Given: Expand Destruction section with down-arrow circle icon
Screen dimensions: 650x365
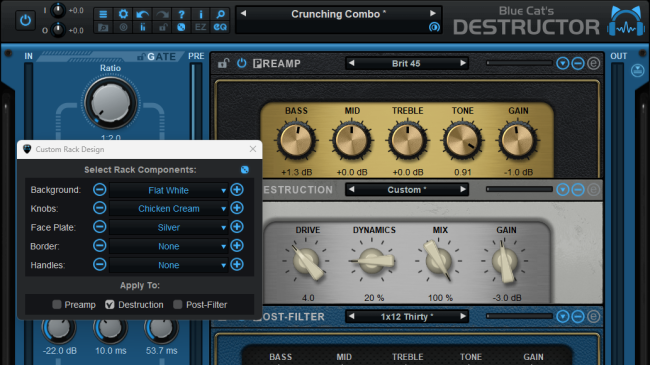Looking at the screenshot, I should click(563, 190).
